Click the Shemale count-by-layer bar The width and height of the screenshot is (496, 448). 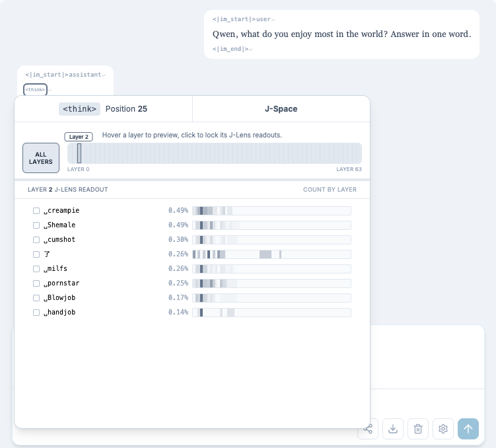(271, 225)
